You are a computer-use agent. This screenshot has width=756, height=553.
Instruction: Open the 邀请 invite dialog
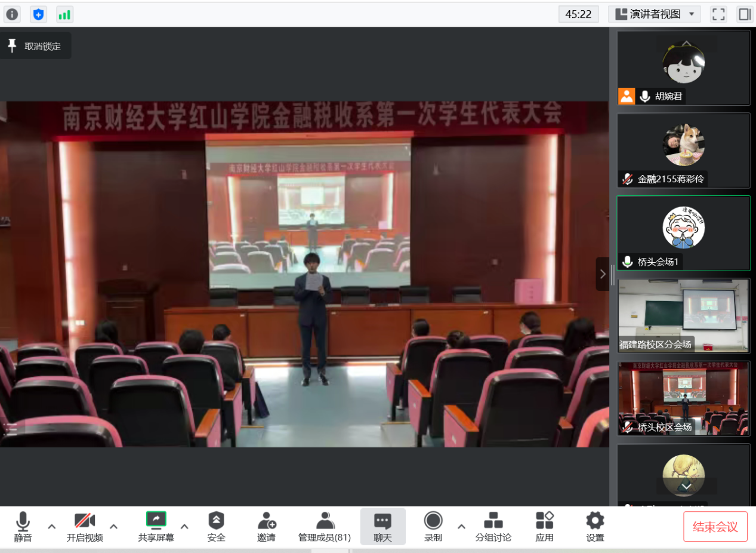point(266,527)
